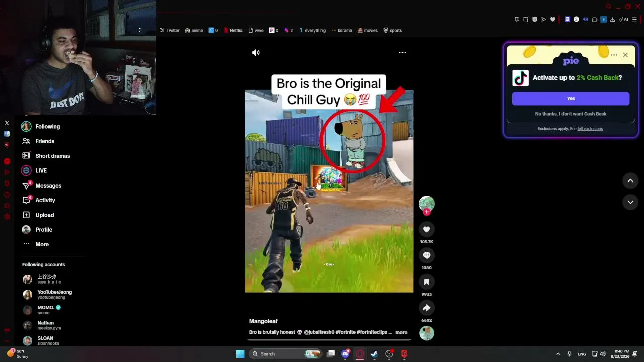Open the blue speaker volume extension
Screen dimensions: 644x362
(585, 20)
